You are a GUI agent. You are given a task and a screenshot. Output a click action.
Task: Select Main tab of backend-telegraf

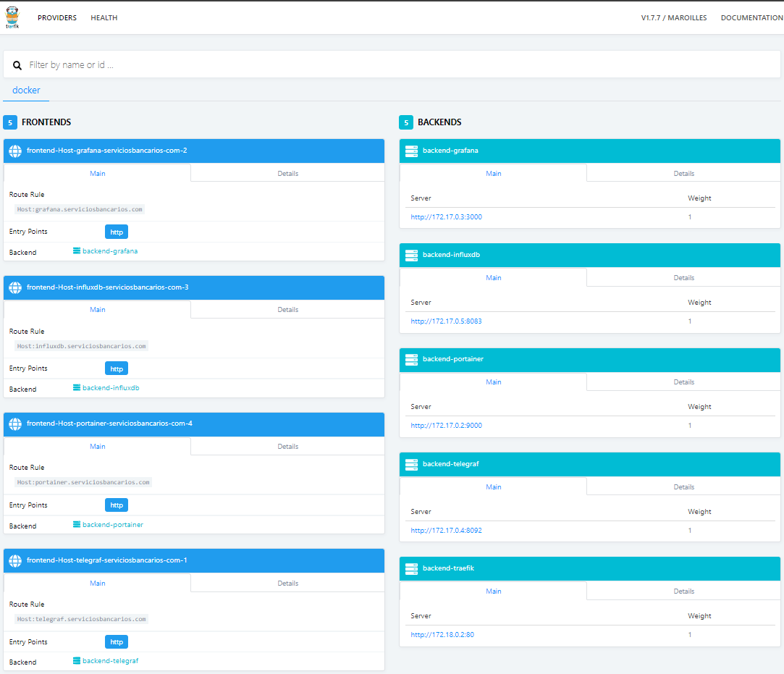[x=494, y=487]
